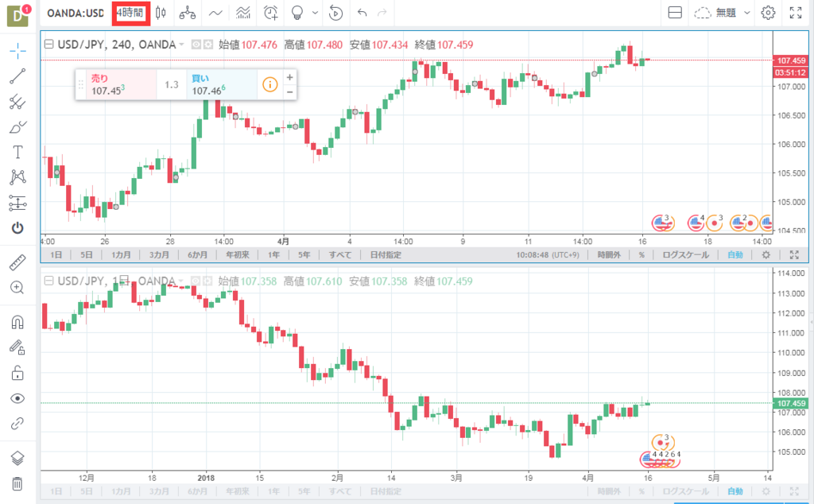
Task: Select the crosshair cursor tool
Action: pyautogui.click(x=17, y=51)
